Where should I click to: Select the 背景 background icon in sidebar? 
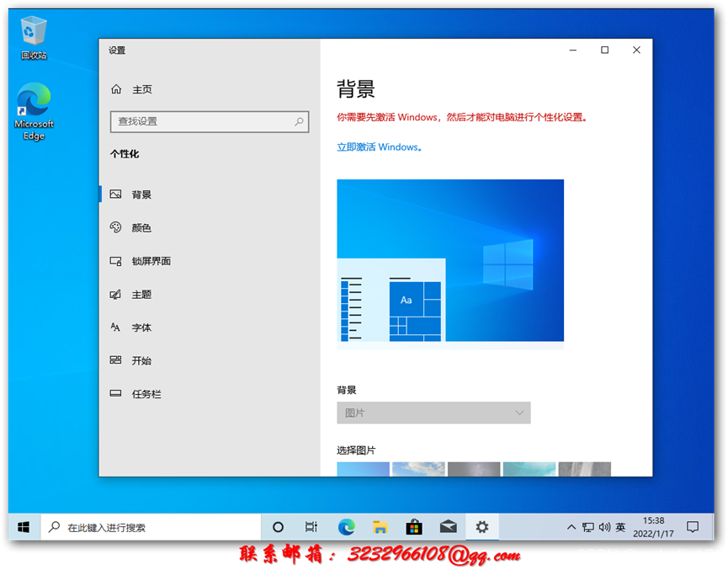(x=115, y=194)
